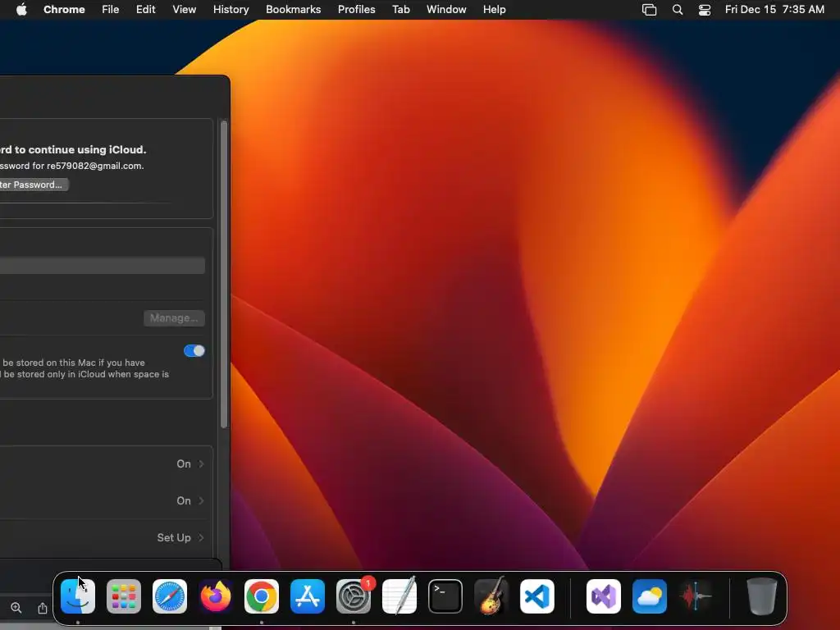Click the iCloud storage usage bar

103,266
